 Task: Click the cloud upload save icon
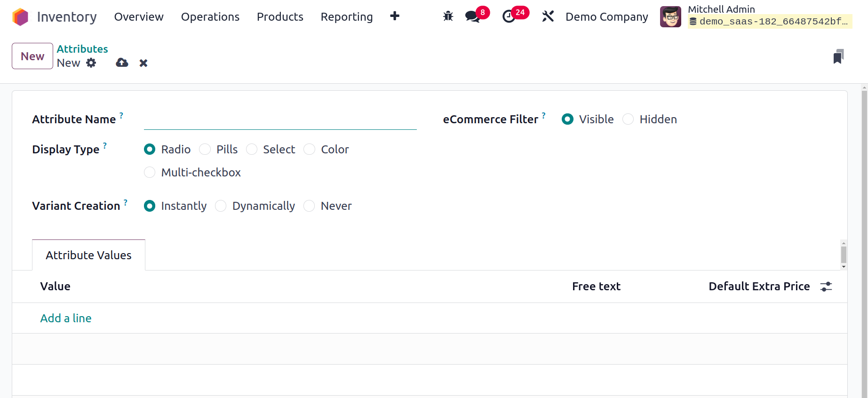tap(122, 63)
